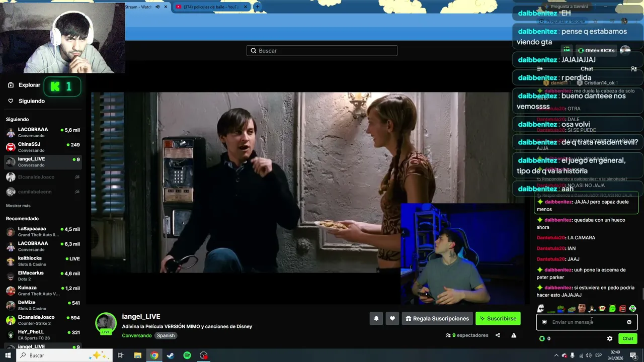Report stream with warning triangle icon

coord(514,335)
